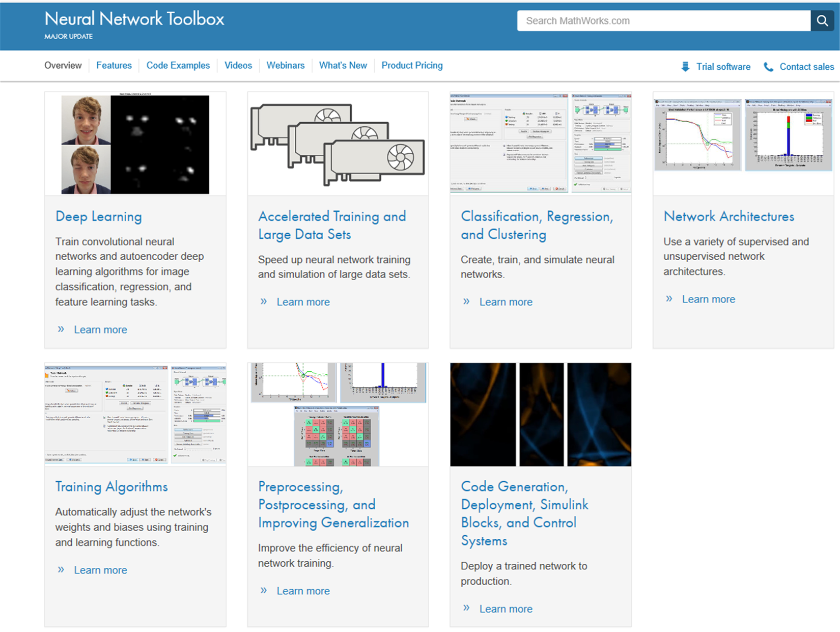Click the Deep Learning face detection thumbnail

tap(135, 144)
